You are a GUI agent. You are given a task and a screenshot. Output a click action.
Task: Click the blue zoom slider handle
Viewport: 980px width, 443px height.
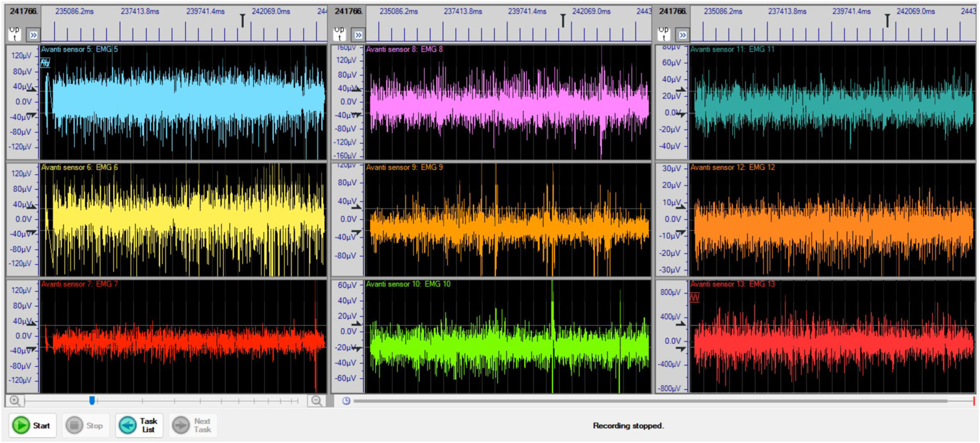click(92, 401)
